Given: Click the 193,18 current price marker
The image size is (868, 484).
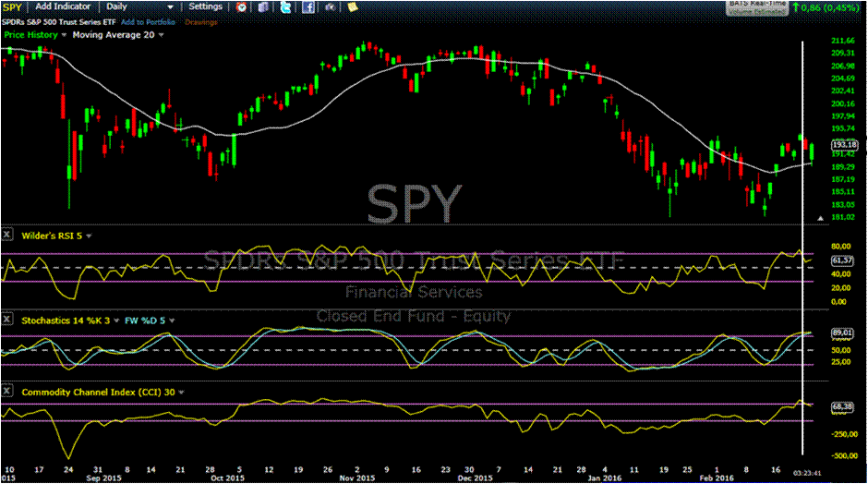Looking at the screenshot, I should [844, 144].
